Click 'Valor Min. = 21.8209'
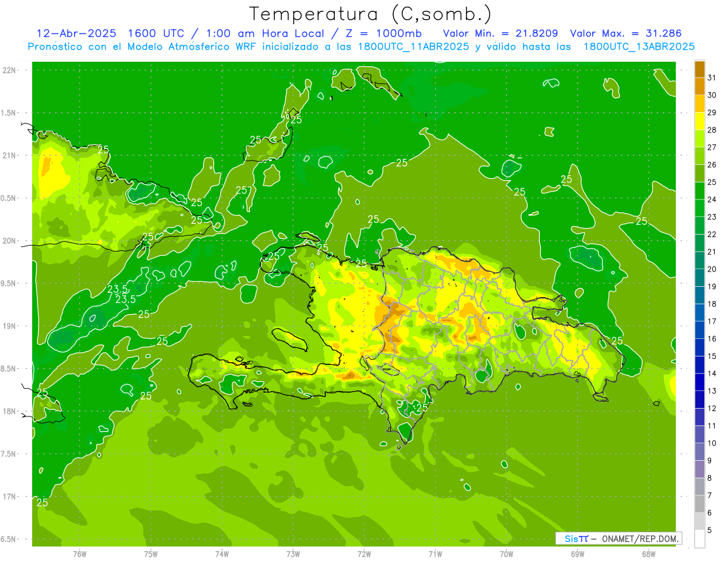Viewport: 728px width, 562px height. point(500,33)
